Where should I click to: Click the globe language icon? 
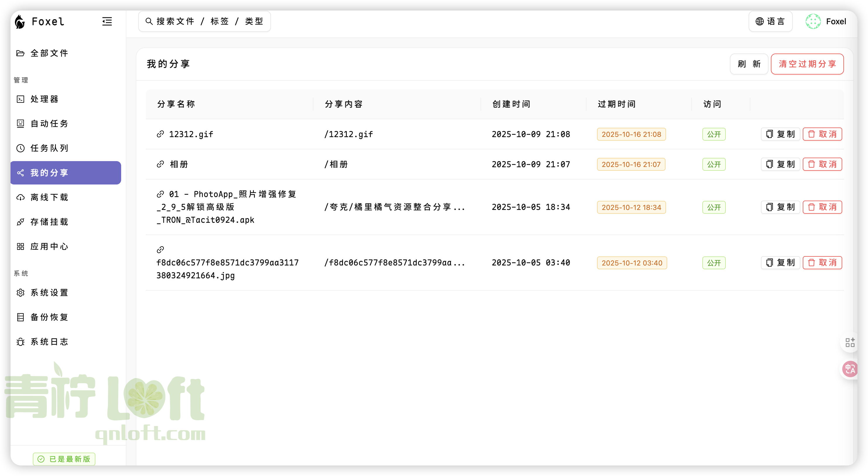point(759,22)
